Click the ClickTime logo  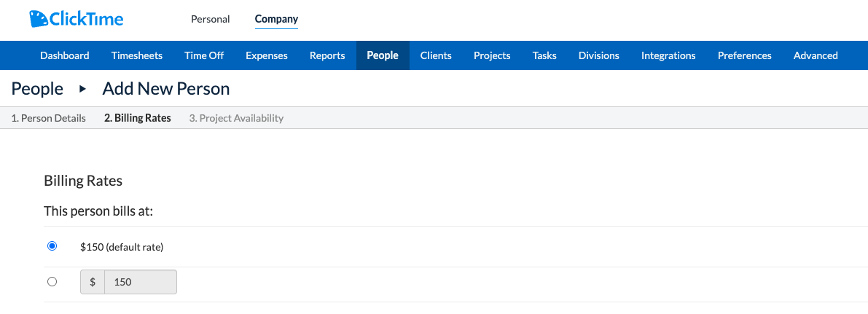(77, 20)
